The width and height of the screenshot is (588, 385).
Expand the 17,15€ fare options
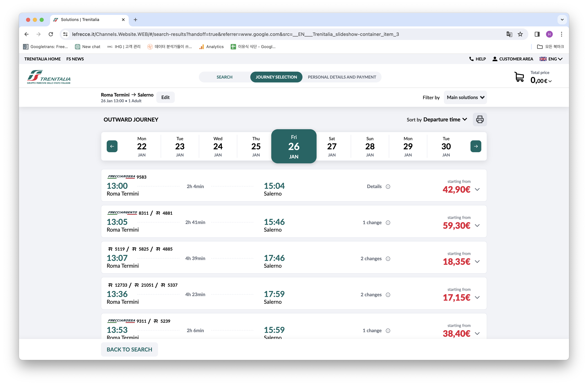tap(477, 298)
